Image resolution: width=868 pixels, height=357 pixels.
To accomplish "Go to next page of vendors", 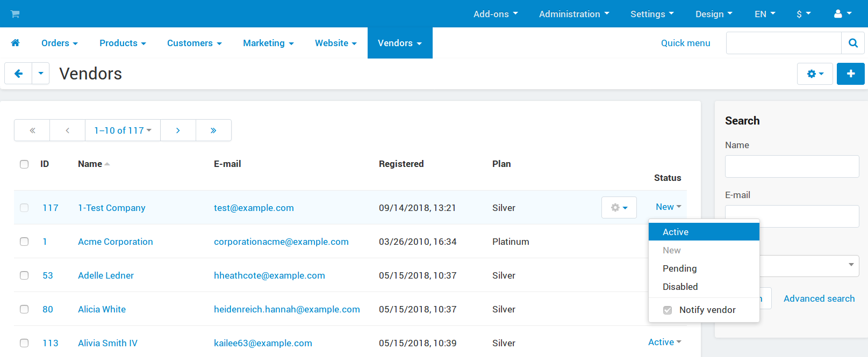I will 178,130.
